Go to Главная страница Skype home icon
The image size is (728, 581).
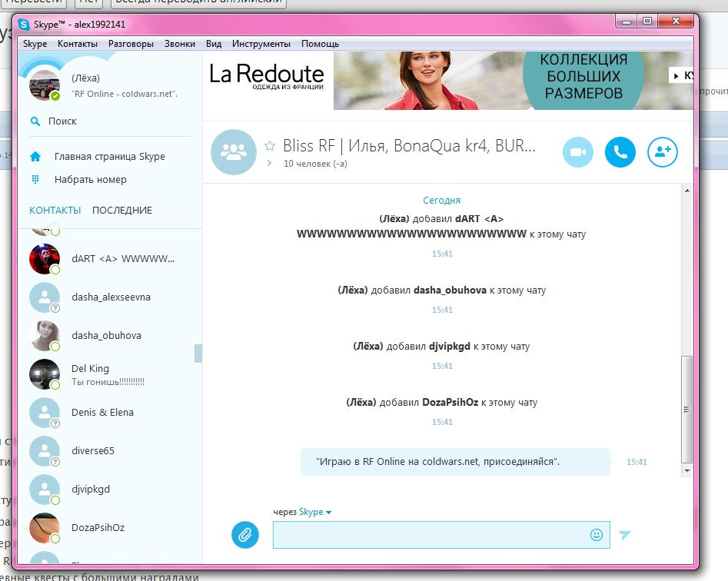35,156
